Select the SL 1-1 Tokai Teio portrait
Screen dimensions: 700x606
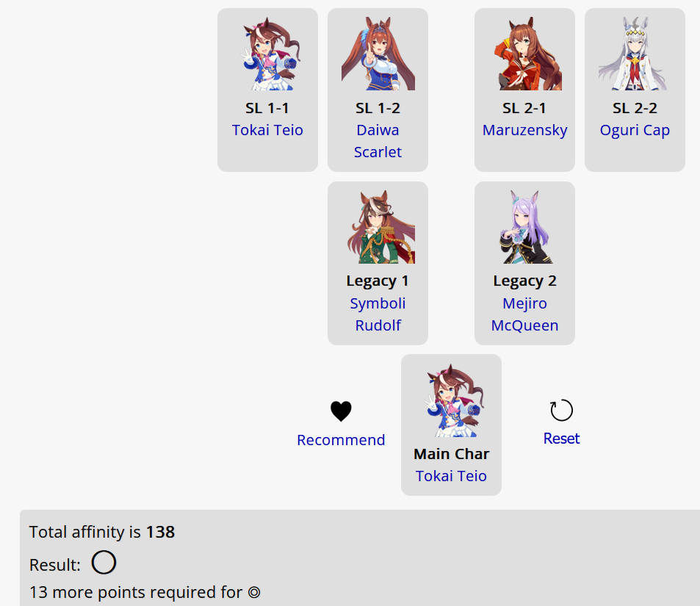point(268,54)
